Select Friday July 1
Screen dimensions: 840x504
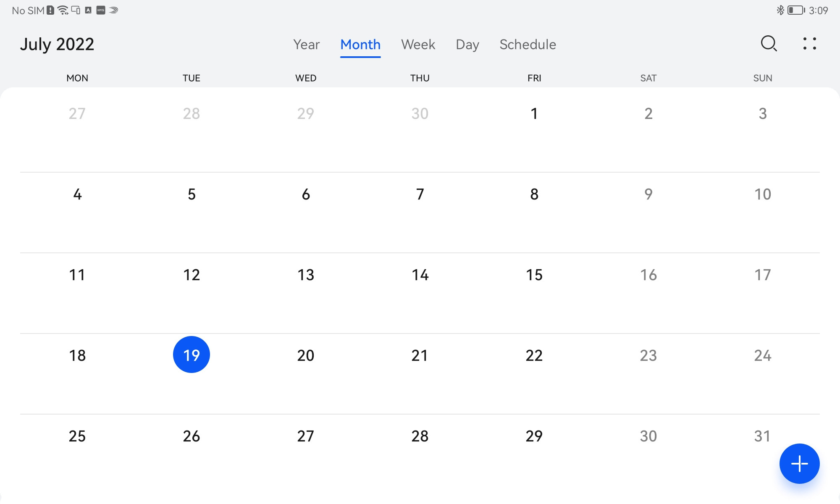click(x=534, y=113)
